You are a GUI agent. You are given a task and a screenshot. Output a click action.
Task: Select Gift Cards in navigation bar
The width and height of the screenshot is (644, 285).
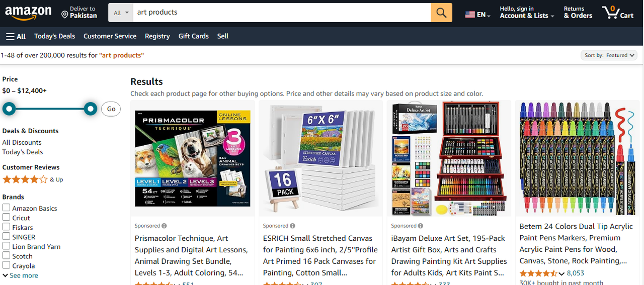pos(193,36)
